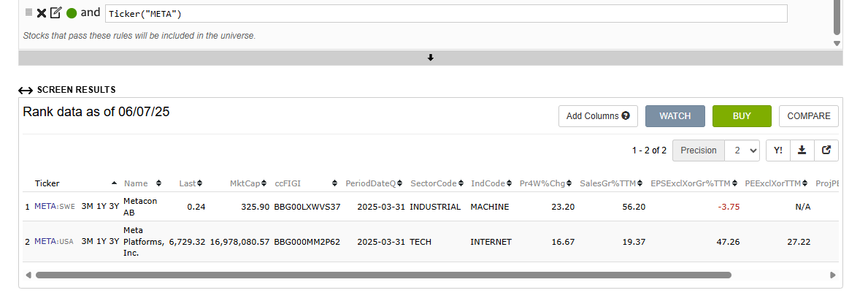
Task: Click the help question mark in Add Columns
Action: [626, 116]
